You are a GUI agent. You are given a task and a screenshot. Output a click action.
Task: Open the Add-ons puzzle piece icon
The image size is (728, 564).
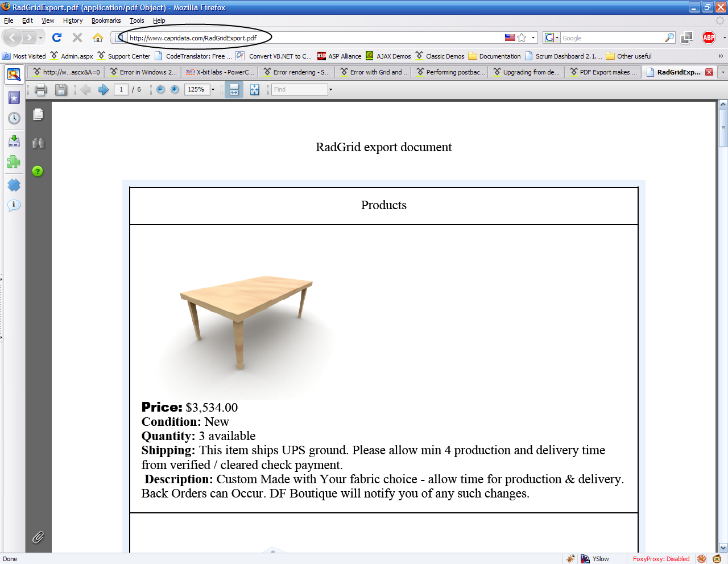coord(14,162)
